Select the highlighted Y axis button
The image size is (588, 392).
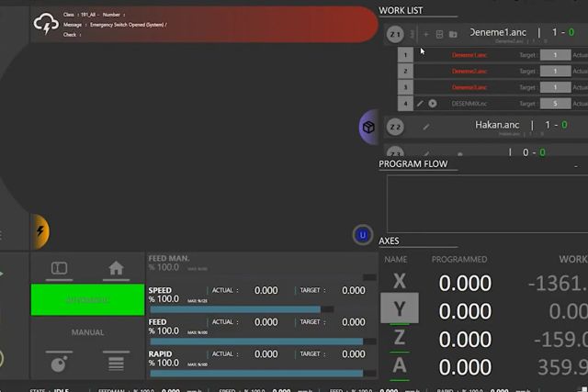pyautogui.click(x=400, y=308)
